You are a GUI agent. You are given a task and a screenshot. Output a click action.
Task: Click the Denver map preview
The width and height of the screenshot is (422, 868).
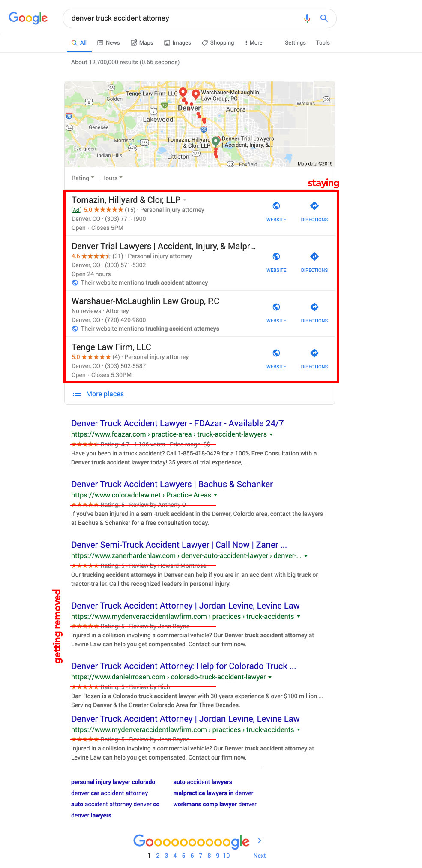point(199,124)
